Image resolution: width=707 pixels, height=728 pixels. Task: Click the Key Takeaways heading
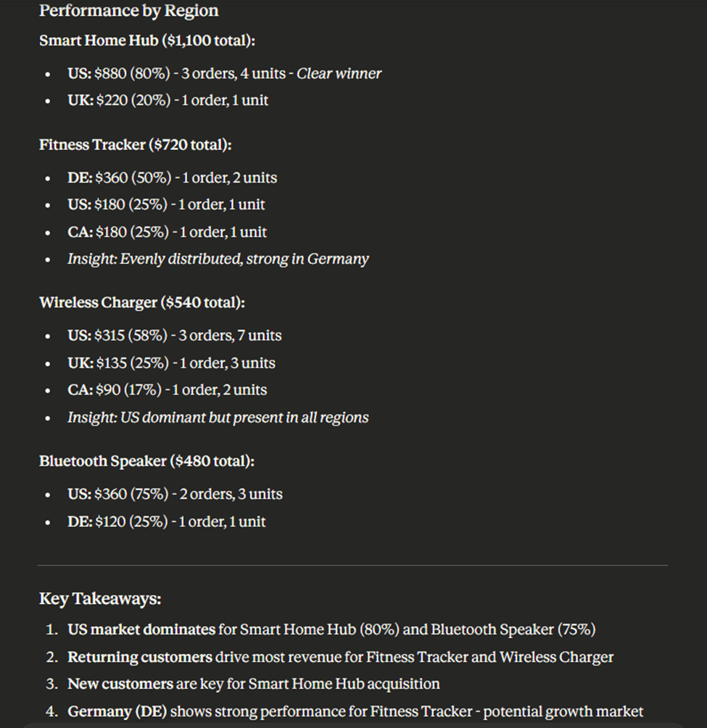point(100,599)
